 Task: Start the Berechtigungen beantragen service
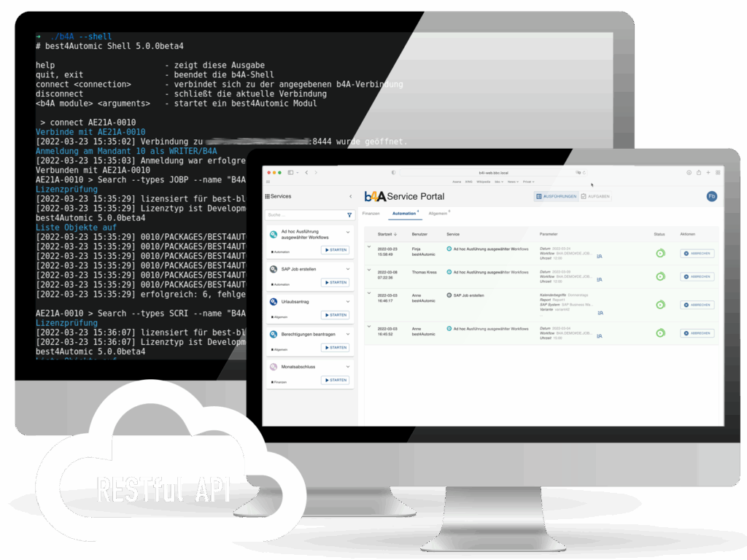coord(336,348)
